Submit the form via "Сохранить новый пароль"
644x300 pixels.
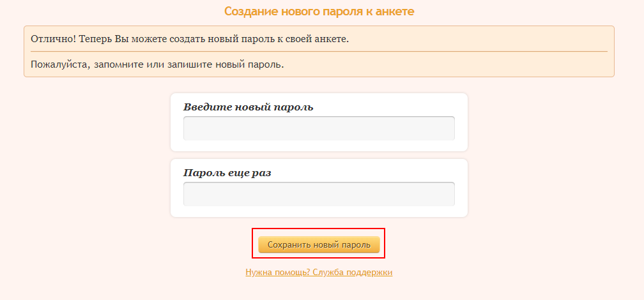coord(319,244)
